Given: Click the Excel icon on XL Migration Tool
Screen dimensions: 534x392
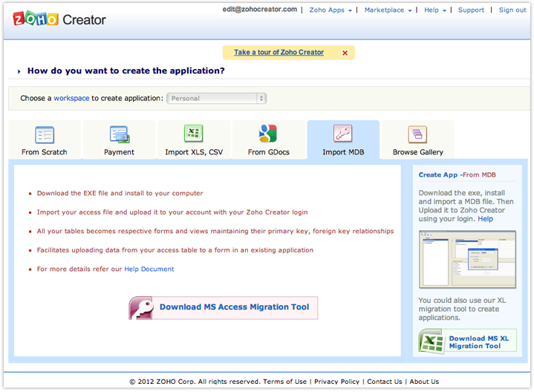Looking at the screenshot, I should pos(432,341).
